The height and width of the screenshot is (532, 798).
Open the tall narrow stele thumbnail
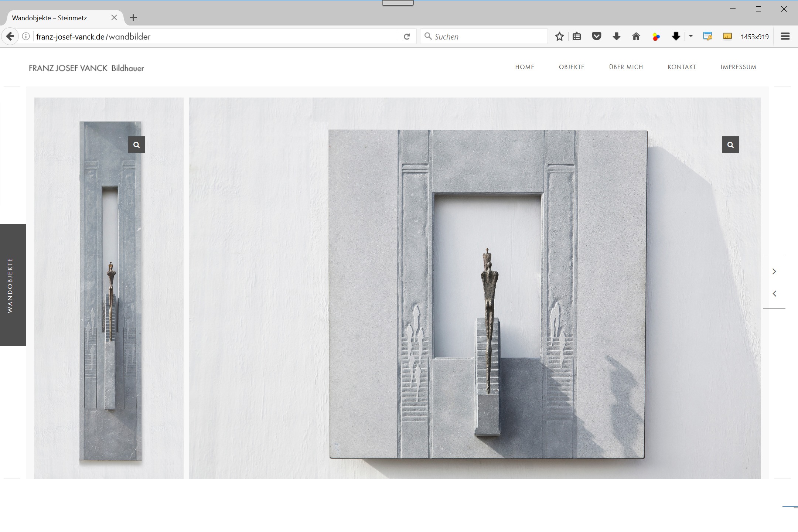(x=109, y=288)
